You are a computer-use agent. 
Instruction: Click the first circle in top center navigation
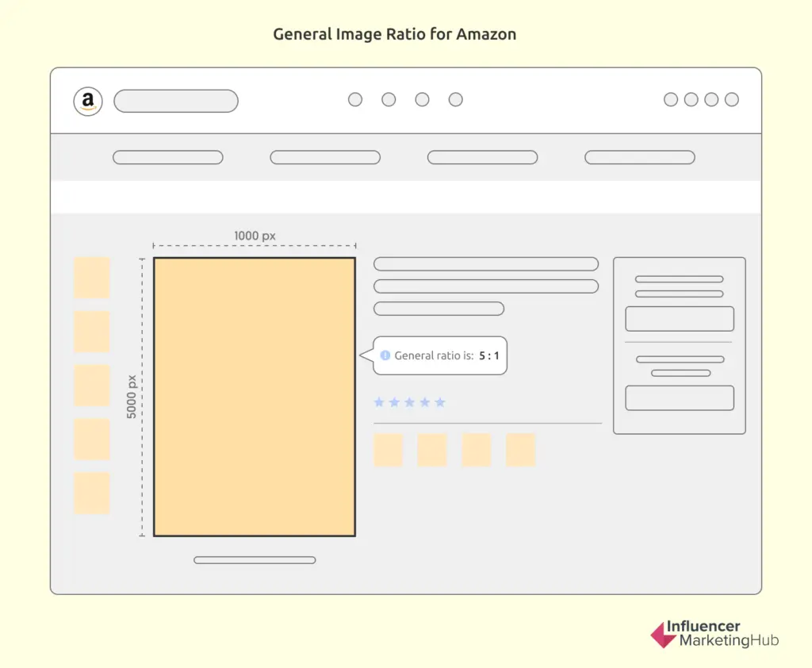(355, 99)
